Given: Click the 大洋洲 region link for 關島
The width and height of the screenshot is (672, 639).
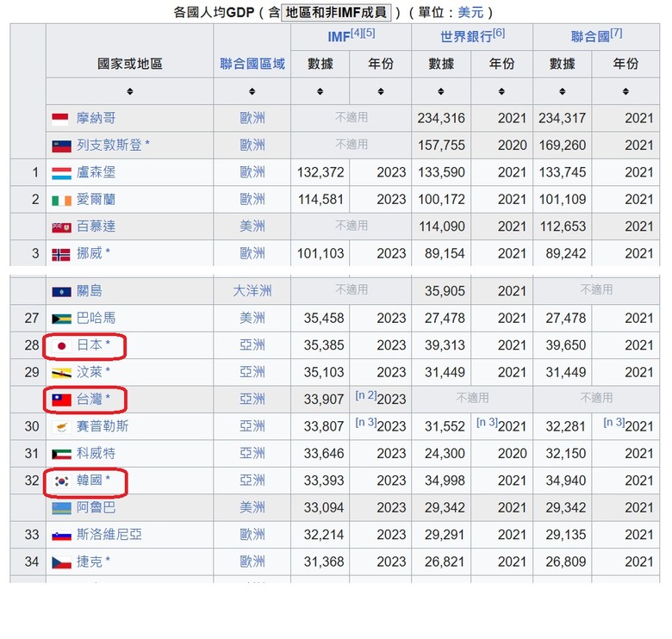Looking at the screenshot, I should click(x=252, y=291).
